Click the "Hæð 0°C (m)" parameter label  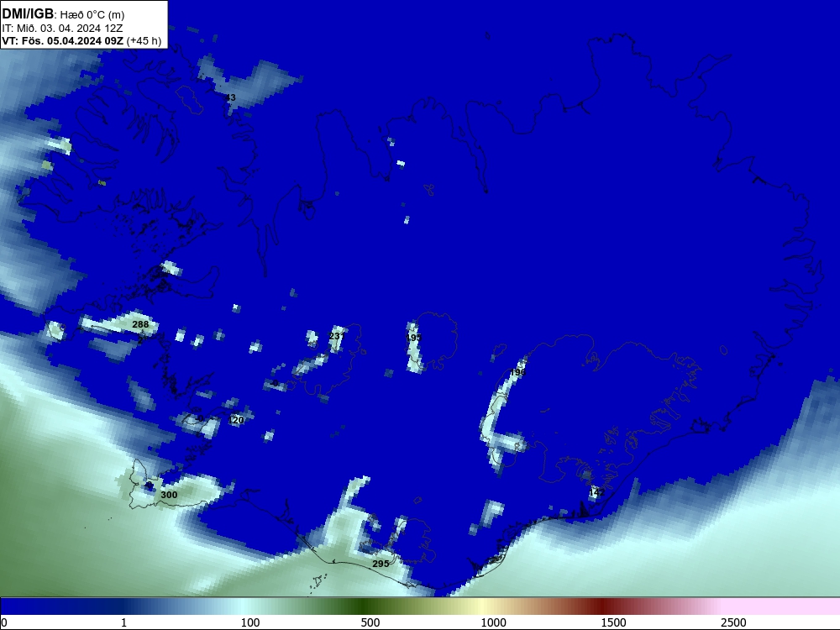[92, 15]
